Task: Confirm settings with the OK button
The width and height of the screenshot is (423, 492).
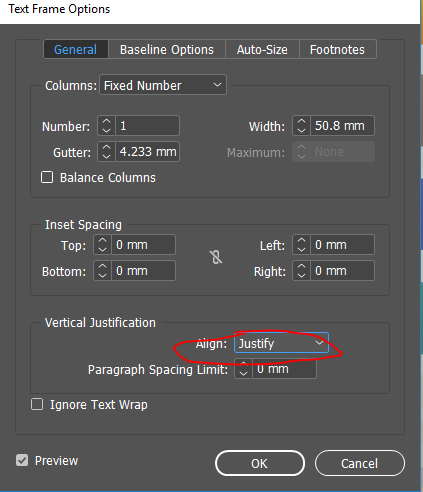Action: click(260, 463)
